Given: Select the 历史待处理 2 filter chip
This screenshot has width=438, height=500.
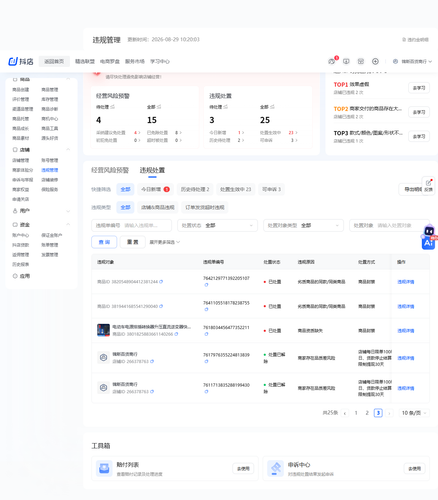Looking at the screenshot, I should coord(195,189).
